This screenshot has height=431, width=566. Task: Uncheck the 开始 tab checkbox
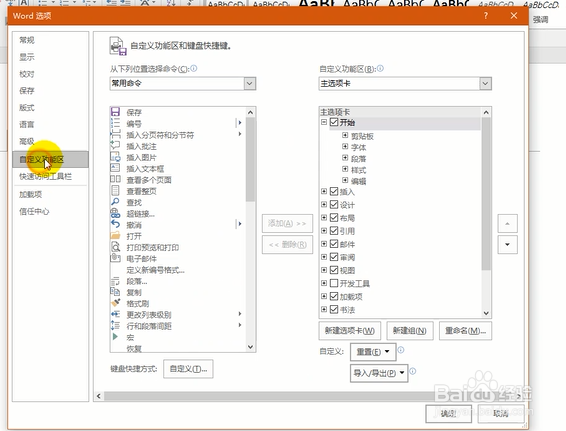pyautogui.click(x=334, y=122)
